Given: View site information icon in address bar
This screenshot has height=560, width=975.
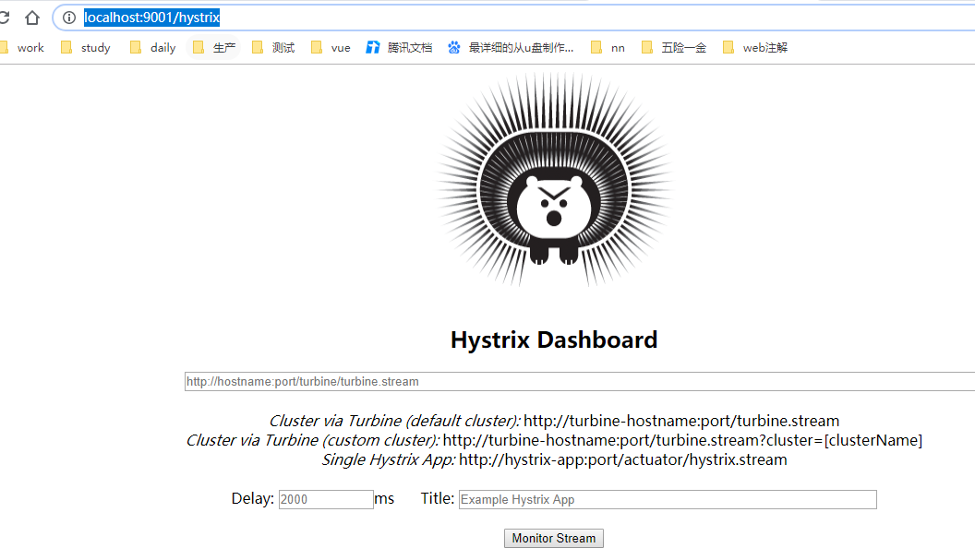Looking at the screenshot, I should tap(69, 18).
